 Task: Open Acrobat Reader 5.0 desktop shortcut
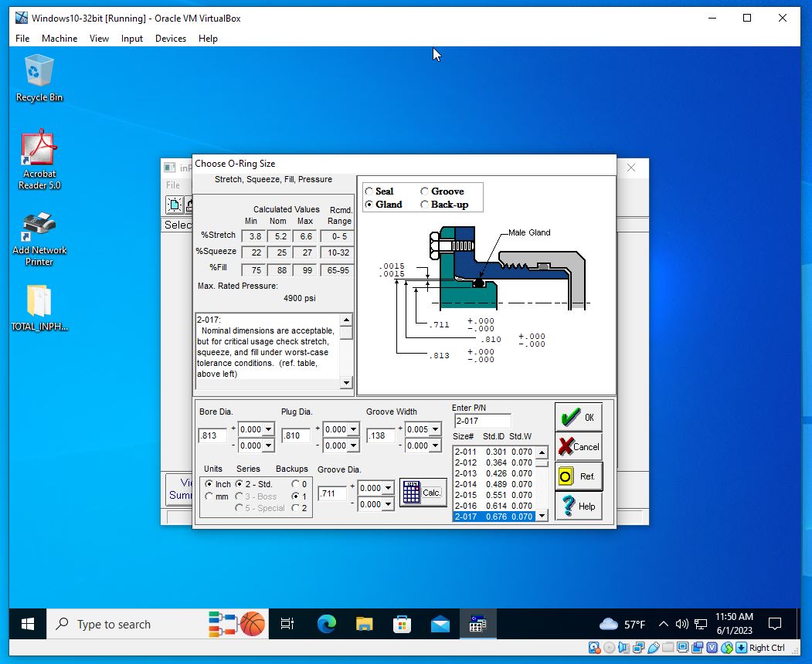tap(39, 160)
